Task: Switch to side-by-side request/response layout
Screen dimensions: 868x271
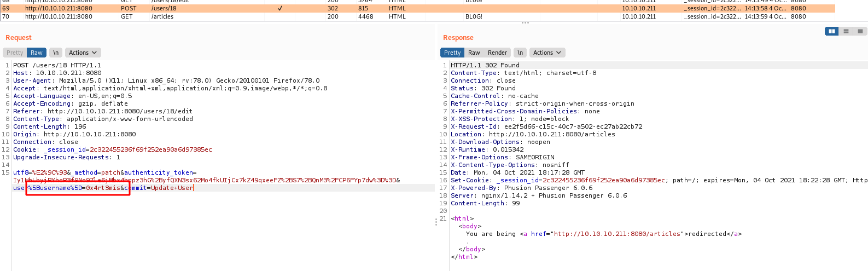Action: 831,31
